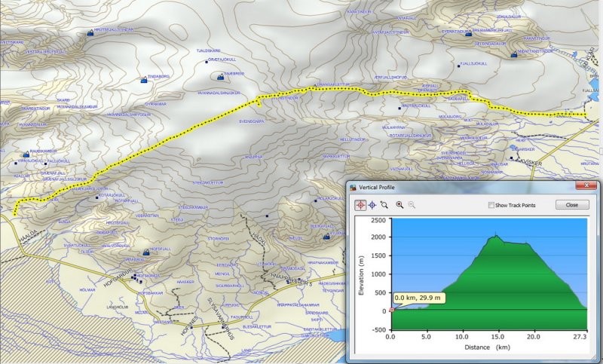Viewport: 603px width, 364px height.
Task: Click the peak icon at Hofsfjall
Action: tap(146, 252)
